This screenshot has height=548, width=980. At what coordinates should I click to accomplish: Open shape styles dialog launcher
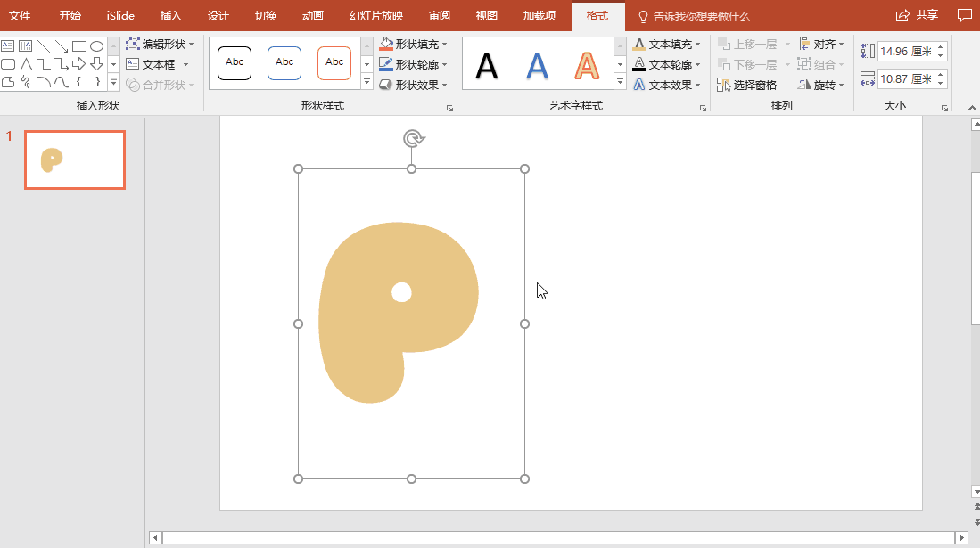[x=449, y=108]
